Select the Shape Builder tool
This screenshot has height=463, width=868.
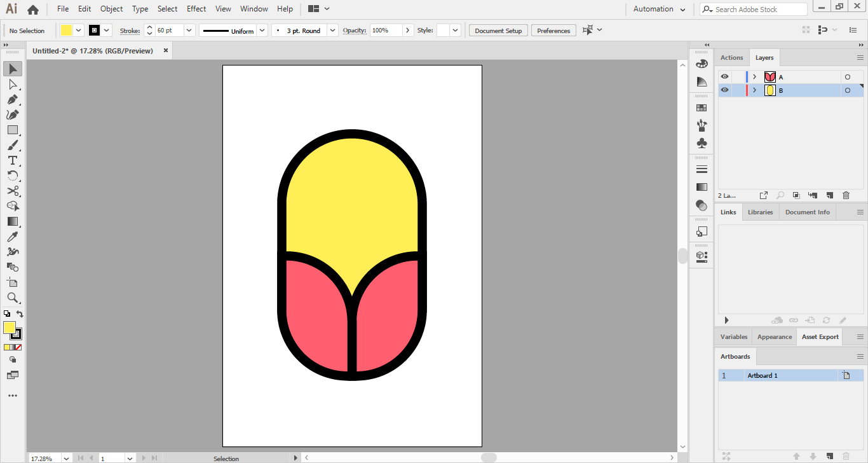(x=13, y=206)
